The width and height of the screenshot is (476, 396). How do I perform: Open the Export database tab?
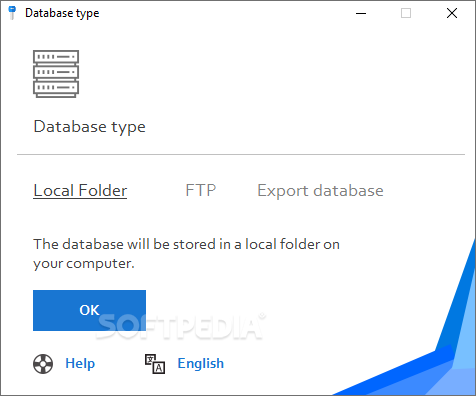point(320,191)
